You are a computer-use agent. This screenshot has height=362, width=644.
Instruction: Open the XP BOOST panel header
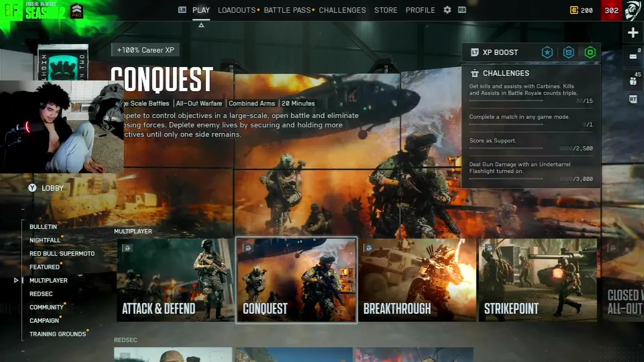click(531, 52)
